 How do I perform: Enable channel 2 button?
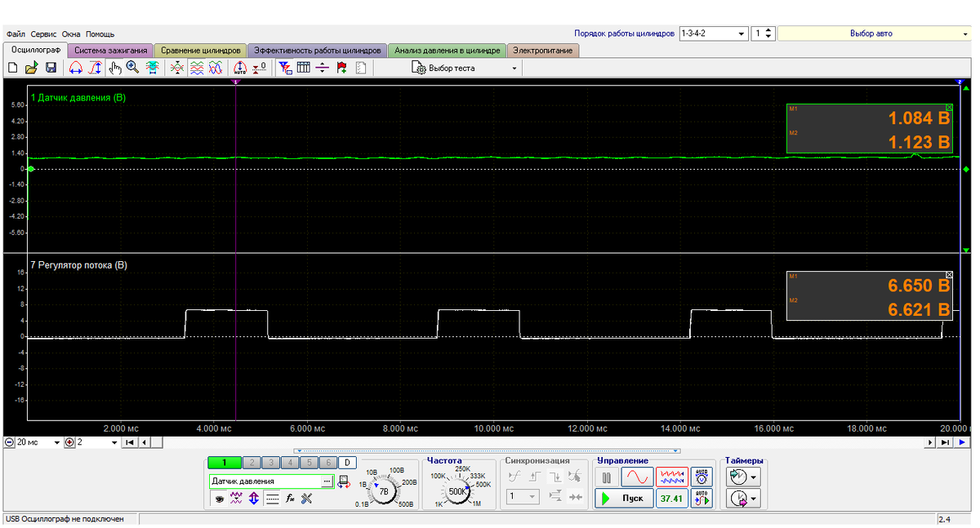[x=252, y=463]
